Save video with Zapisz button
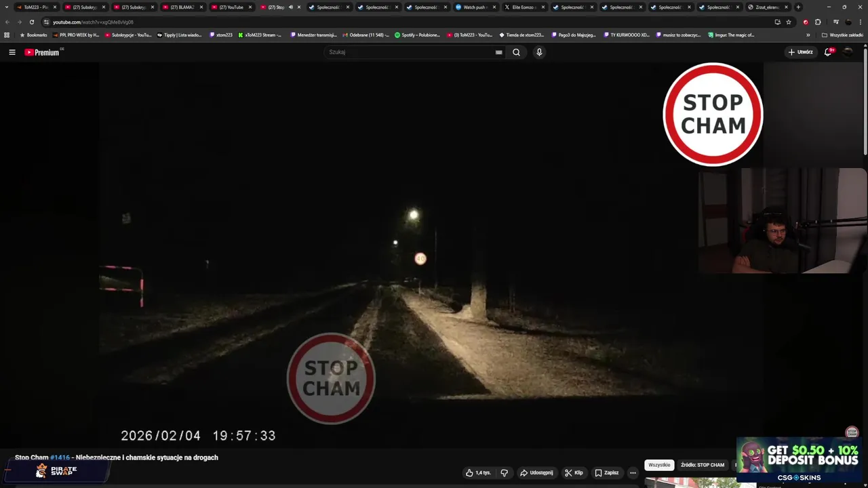 tap(607, 472)
